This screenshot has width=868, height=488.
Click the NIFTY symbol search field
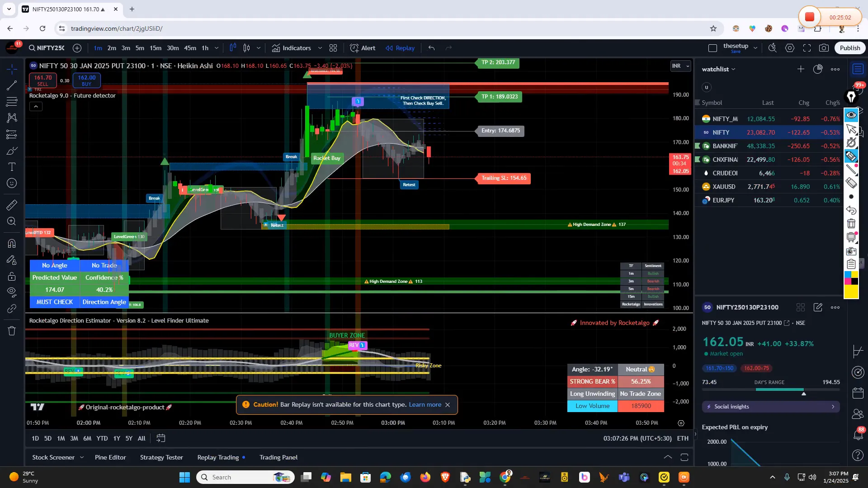tap(47, 48)
